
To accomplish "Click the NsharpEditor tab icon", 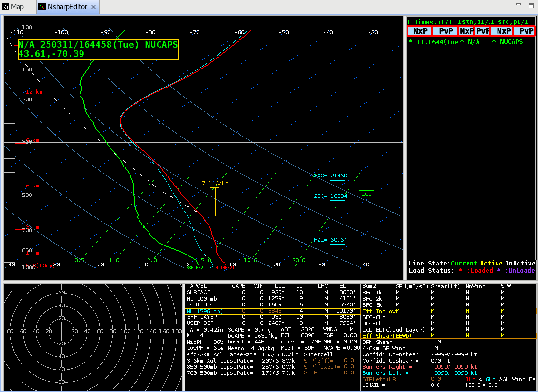I will (x=42, y=7).
